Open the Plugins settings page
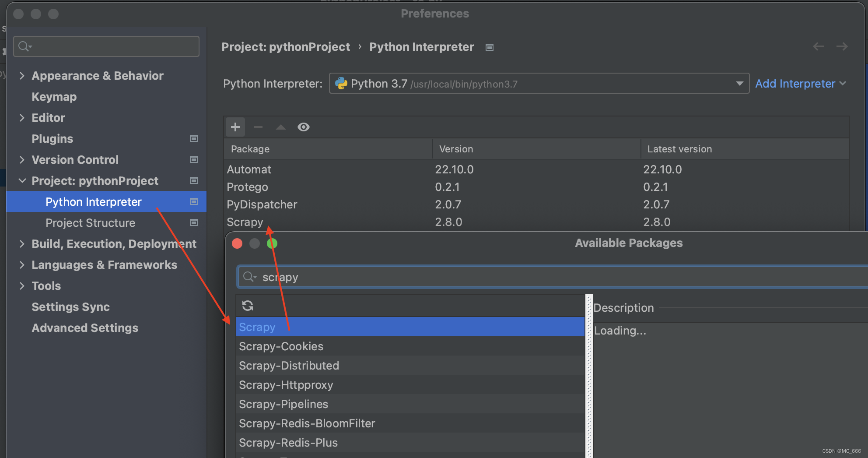Viewport: 868px width, 458px height. pos(52,139)
